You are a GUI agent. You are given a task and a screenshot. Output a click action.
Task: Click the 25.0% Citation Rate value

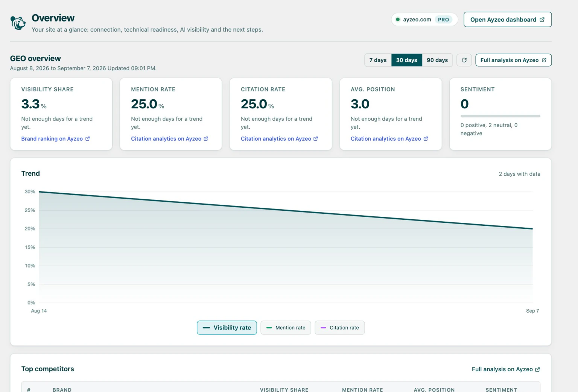coord(257,104)
